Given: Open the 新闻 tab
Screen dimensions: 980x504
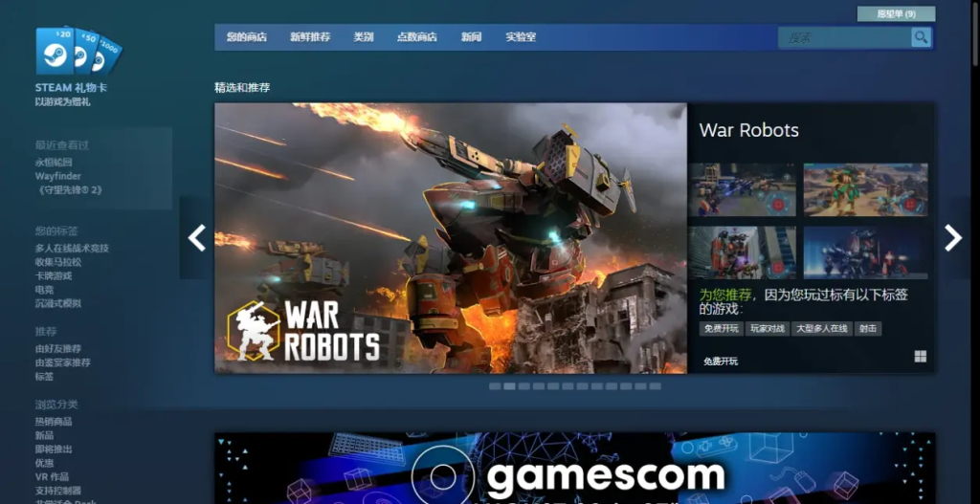Looking at the screenshot, I should coord(471,37).
